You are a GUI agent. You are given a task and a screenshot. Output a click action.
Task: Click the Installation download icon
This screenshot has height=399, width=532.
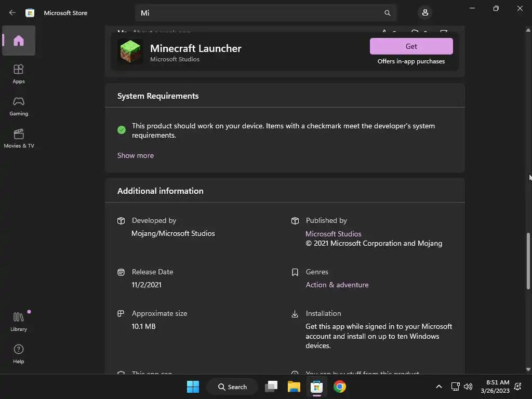tap(295, 314)
